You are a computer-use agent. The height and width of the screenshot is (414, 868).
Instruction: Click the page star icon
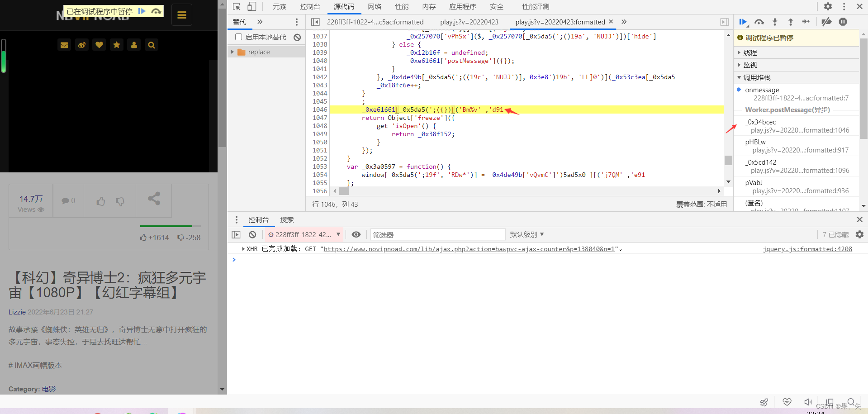pos(117,45)
